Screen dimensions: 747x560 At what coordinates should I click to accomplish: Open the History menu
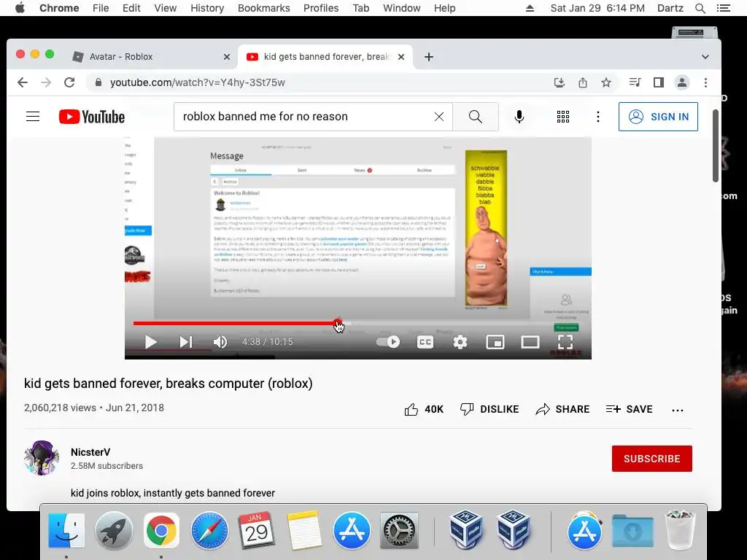click(207, 8)
